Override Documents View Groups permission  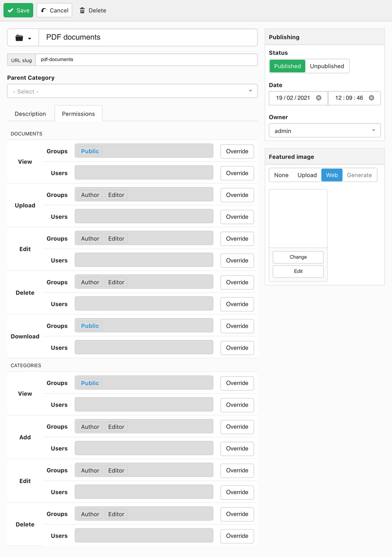coord(237,151)
